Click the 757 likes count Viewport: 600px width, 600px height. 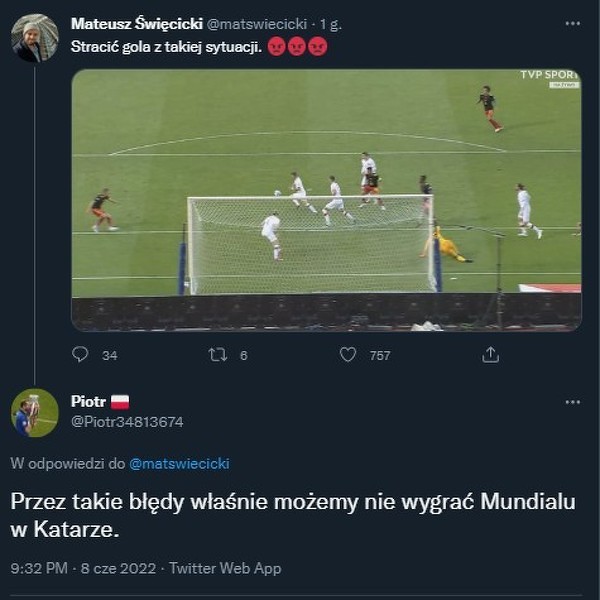(x=380, y=354)
